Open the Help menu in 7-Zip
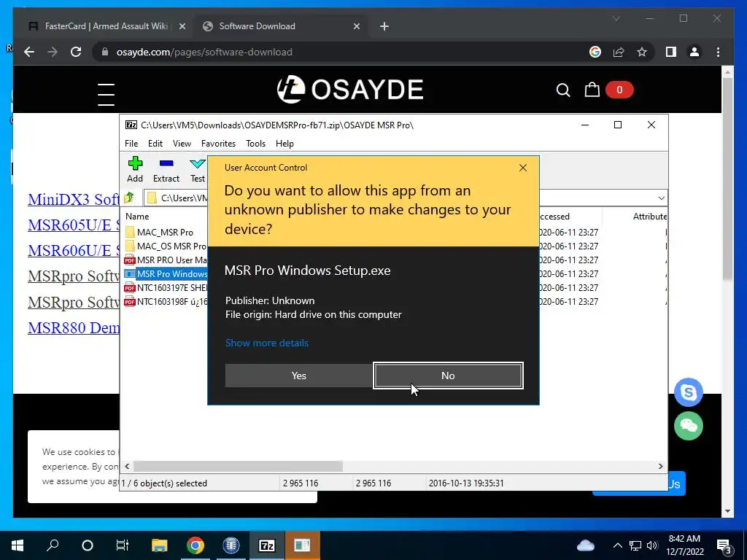Viewport: 747px width, 560px height. point(285,144)
